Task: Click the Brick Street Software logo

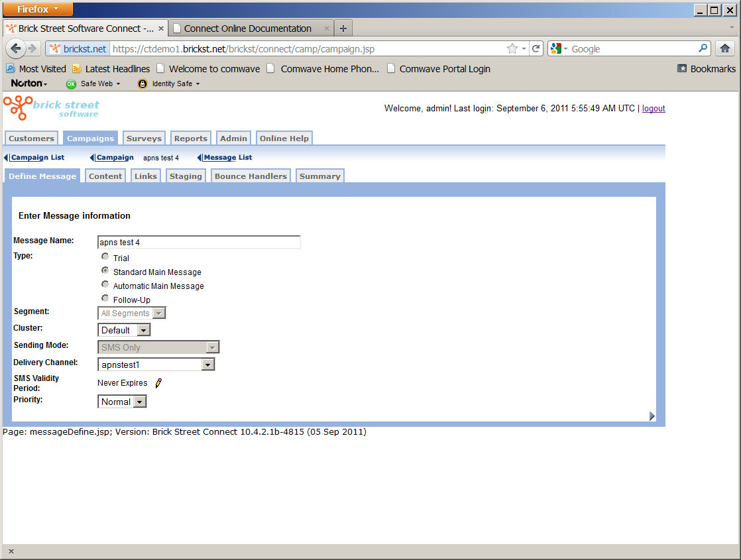Action: pos(52,108)
